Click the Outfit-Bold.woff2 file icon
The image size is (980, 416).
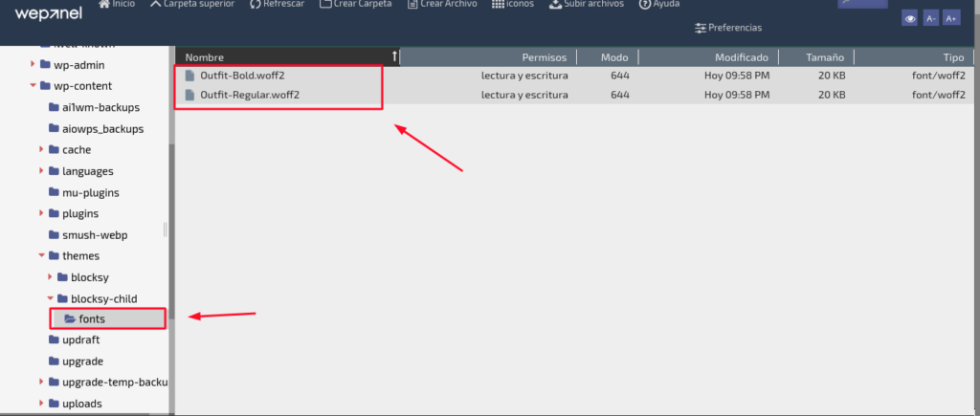click(190, 76)
